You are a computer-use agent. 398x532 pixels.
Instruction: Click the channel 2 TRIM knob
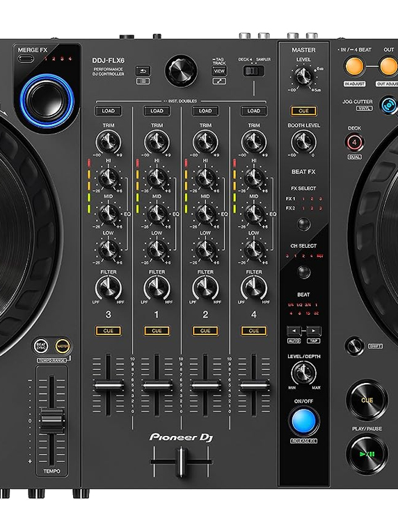205,141
